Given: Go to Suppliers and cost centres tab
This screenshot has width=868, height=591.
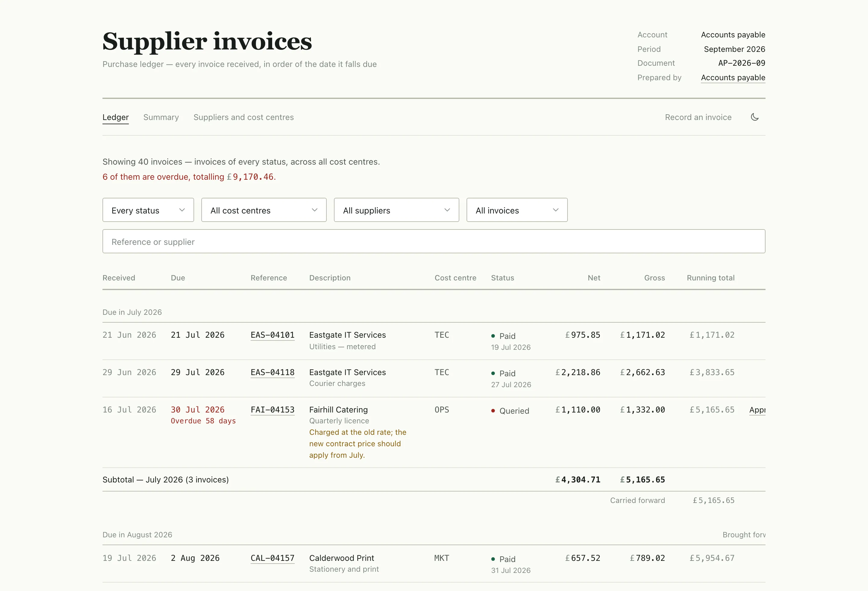Looking at the screenshot, I should click(244, 117).
